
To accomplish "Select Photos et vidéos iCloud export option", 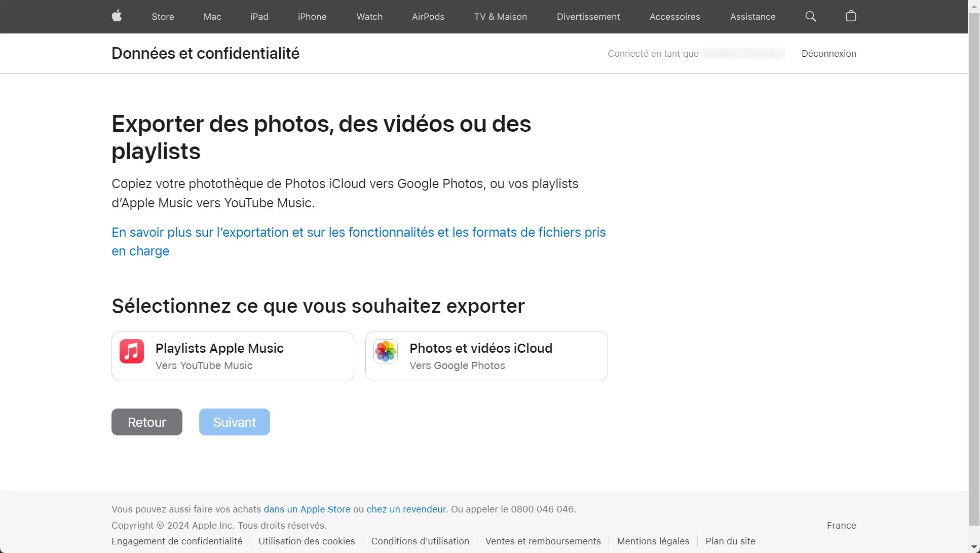I will 486,356.
